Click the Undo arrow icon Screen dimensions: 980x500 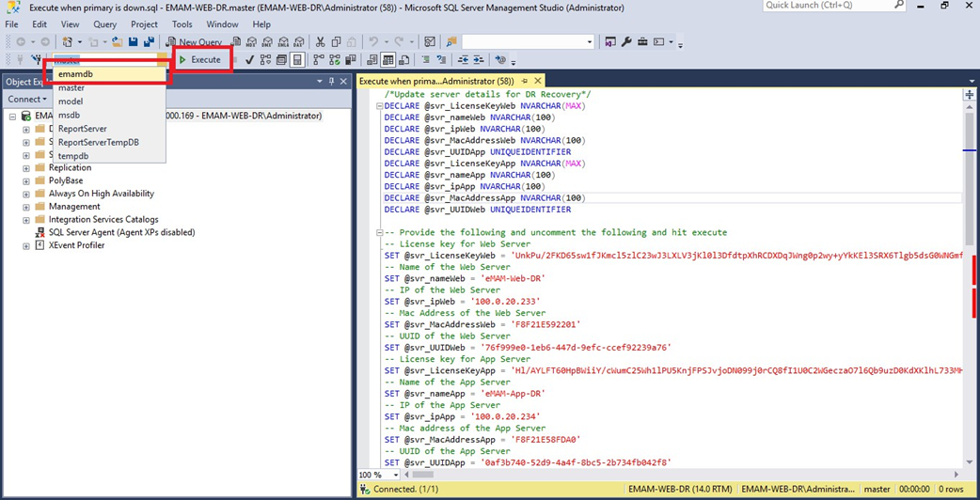click(373, 41)
